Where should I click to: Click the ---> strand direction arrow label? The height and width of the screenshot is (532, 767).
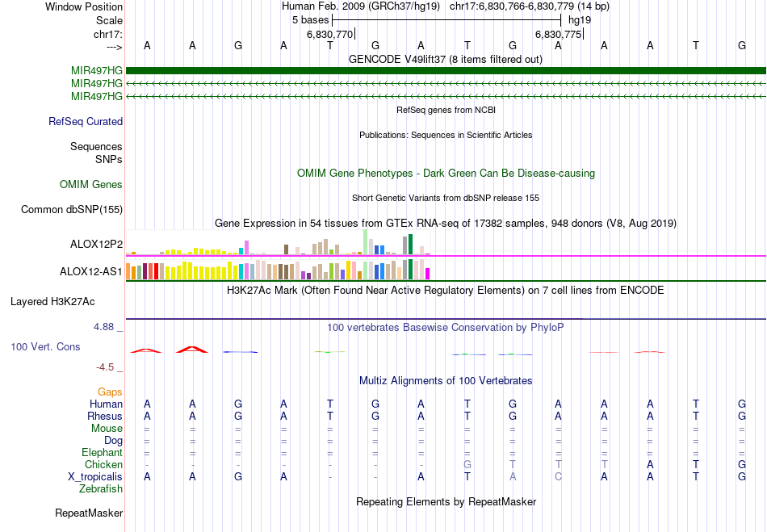[x=115, y=47]
